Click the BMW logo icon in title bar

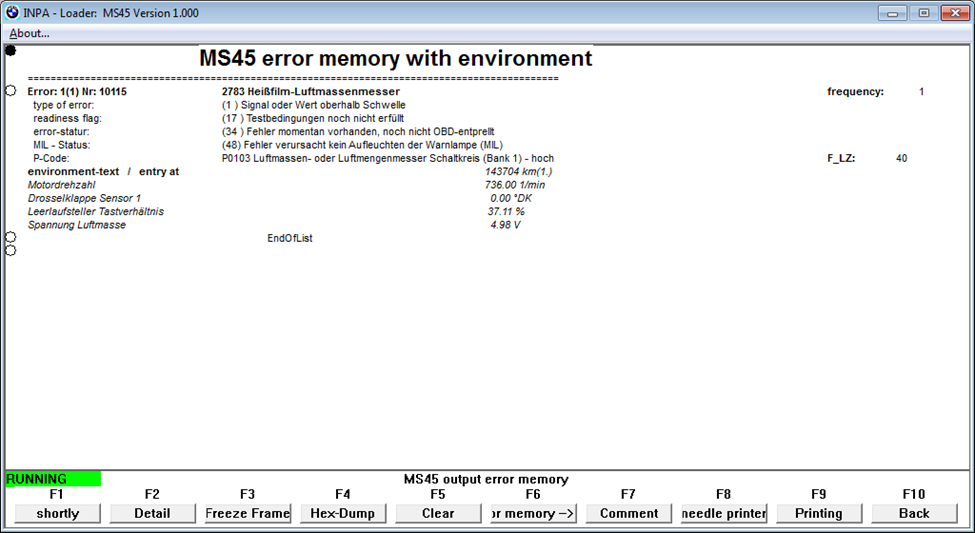[x=12, y=12]
